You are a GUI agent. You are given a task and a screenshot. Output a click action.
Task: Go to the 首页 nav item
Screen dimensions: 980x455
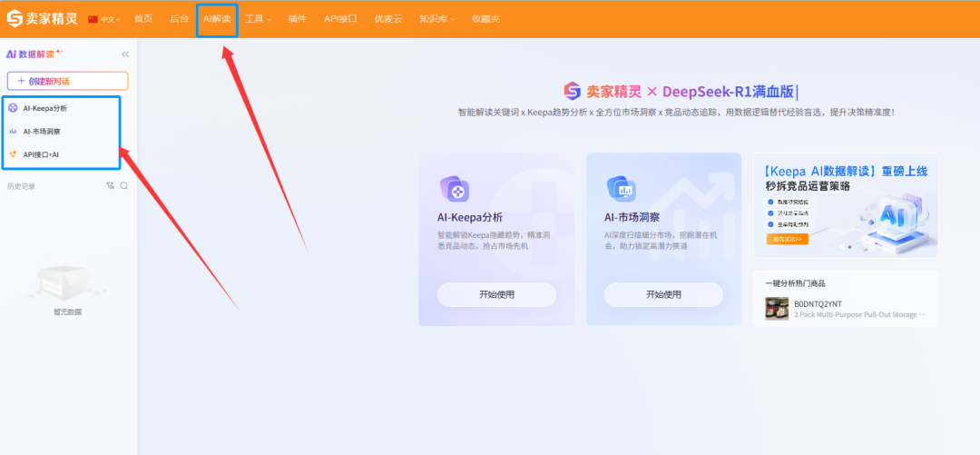[x=143, y=19]
